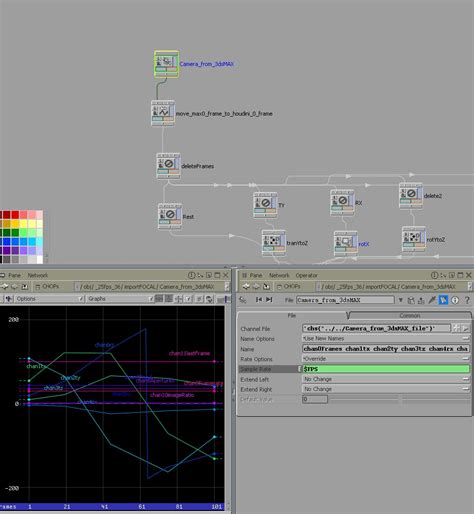This screenshot has width=474, height=514.
Task: Click the second graph display mode icon beside Graphs
Action: [169, 299]
